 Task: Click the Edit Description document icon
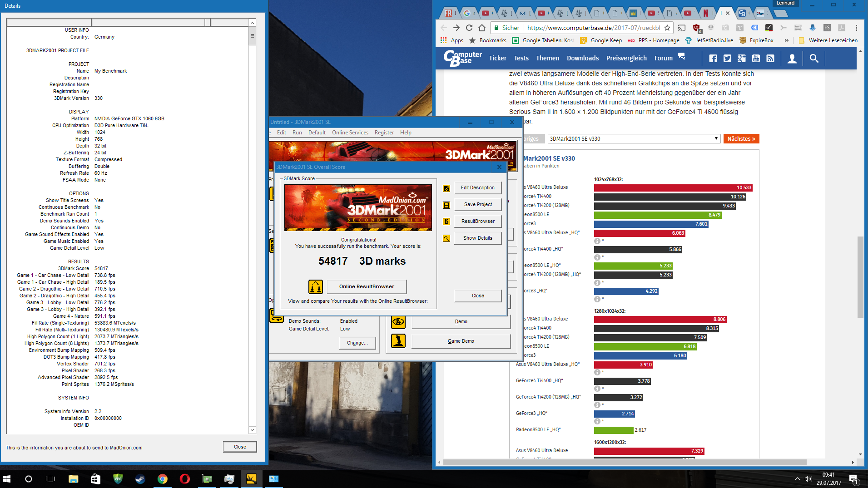446,188
